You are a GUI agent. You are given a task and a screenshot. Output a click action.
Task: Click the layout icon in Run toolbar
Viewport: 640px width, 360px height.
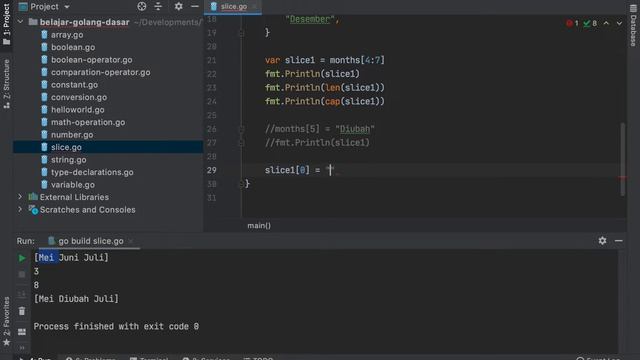[22, 332]
